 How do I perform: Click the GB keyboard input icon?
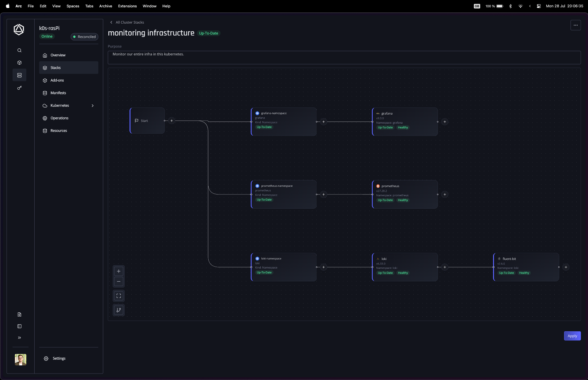coord(477,6)
